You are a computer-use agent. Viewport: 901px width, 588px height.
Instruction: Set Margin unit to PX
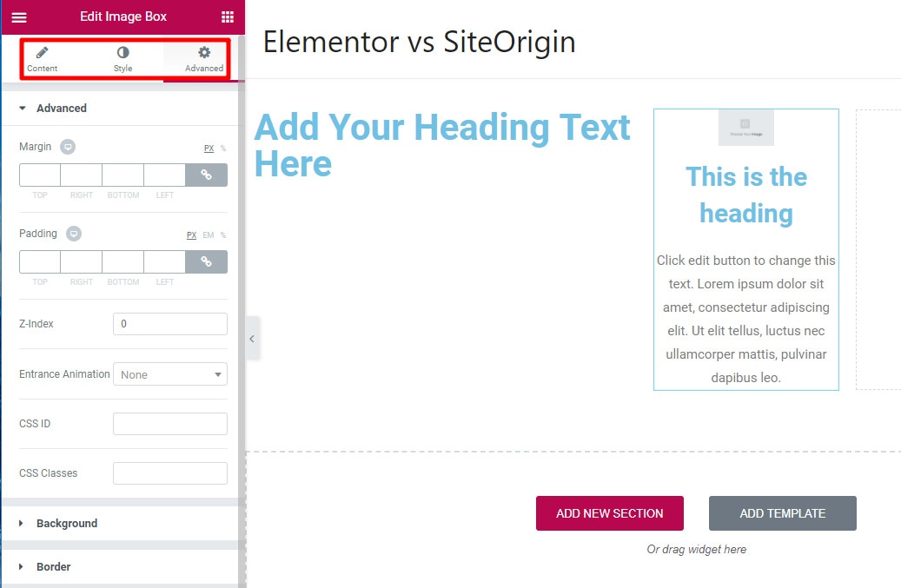coord(209,149)
